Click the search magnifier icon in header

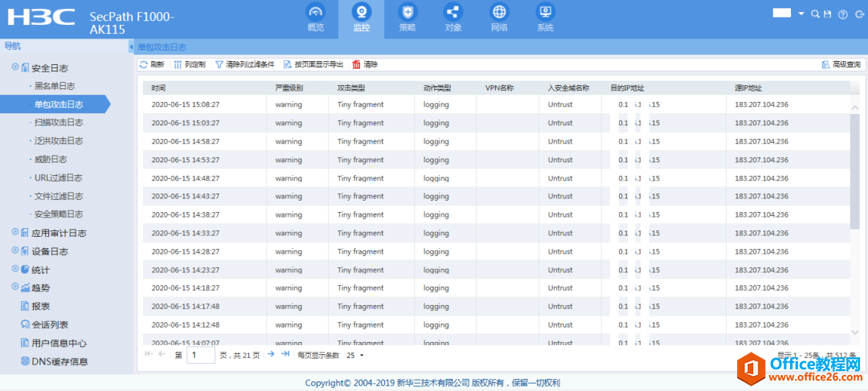tap(815, 14)
